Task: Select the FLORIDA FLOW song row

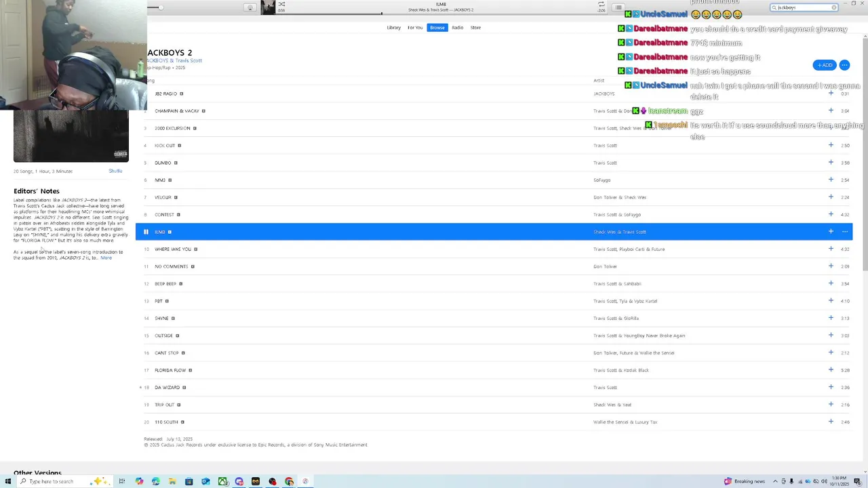Action: 494,370
